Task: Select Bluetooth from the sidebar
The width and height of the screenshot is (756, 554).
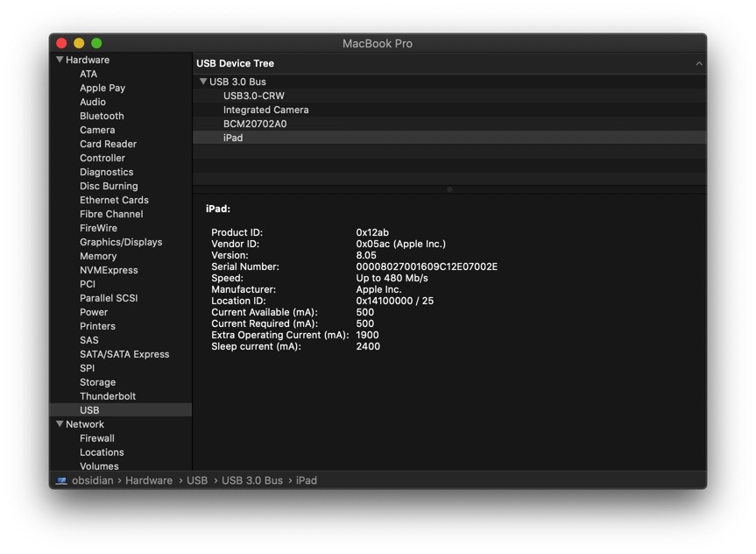Action: 102,116
